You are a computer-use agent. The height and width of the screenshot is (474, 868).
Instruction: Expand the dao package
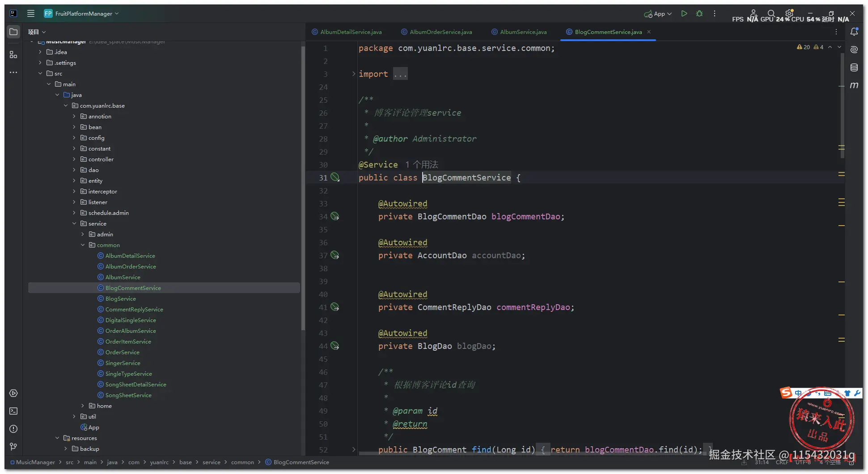tap(74, 170)
